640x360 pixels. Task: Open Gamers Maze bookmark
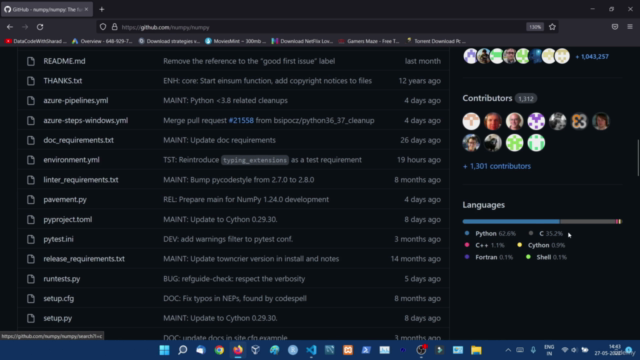[369, 41]
